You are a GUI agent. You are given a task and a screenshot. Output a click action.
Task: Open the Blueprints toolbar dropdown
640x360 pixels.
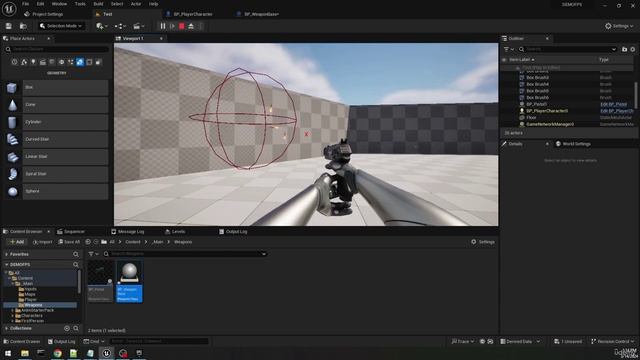pos(120,26)
